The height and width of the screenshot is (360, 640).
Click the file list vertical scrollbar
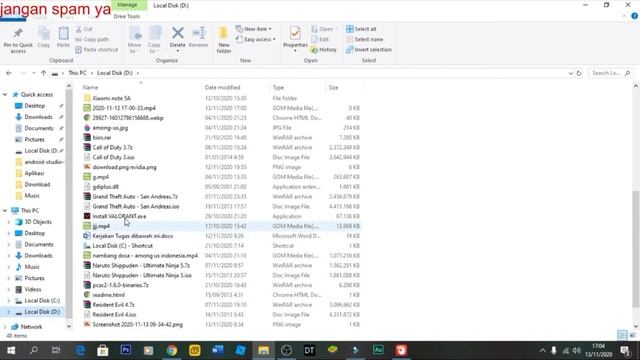[636, 249]
